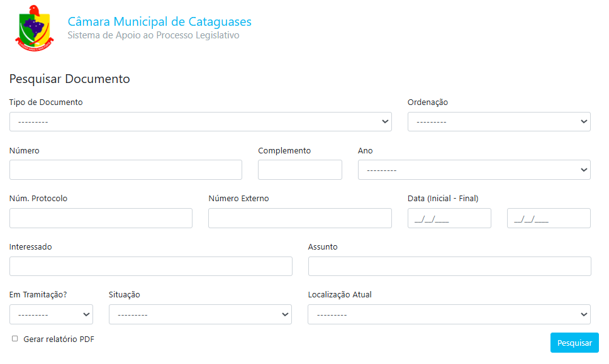Click the Cataguases coat of arms logo

pyautogui.click(x=31, y=28)
